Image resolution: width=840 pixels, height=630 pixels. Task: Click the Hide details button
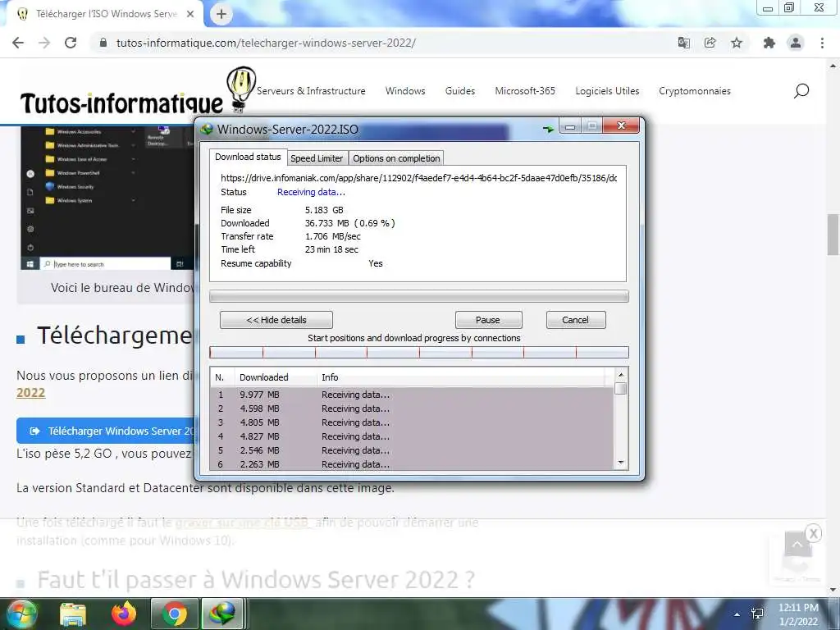click(x=276, y=320)
